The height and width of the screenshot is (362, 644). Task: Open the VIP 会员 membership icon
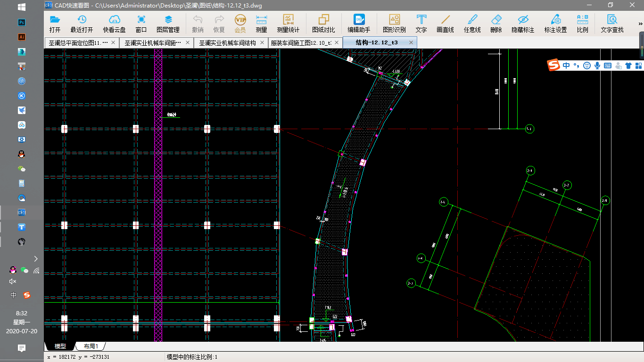[240, 23]
